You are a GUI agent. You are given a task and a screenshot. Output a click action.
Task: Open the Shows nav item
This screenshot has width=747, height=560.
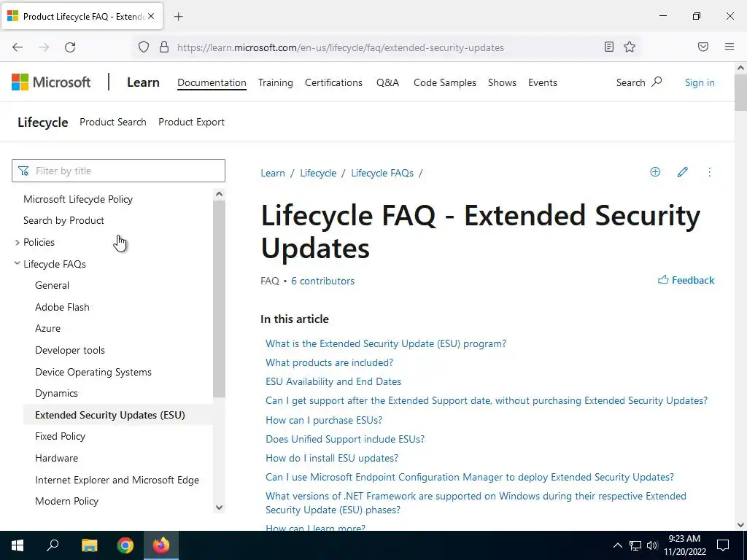point(502,82)
